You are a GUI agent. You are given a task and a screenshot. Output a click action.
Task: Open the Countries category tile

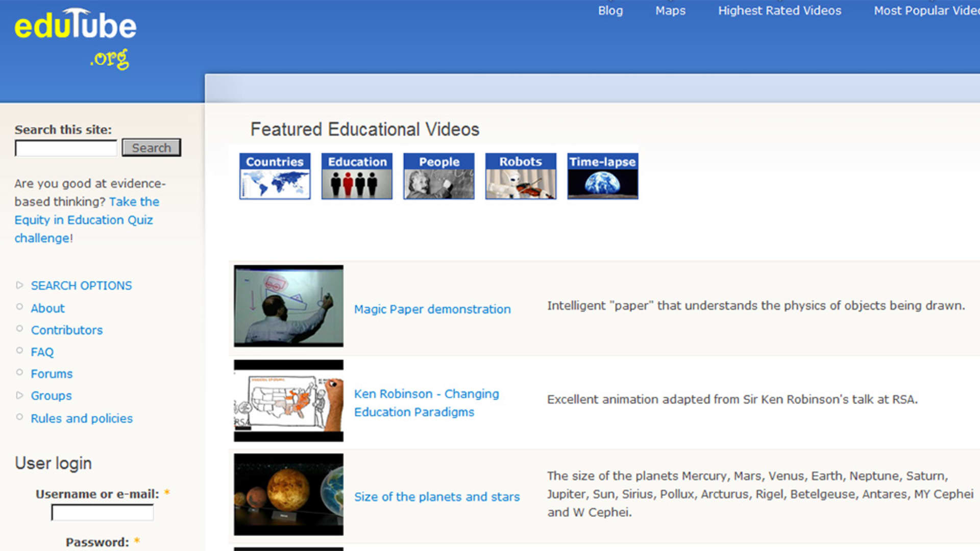[275, 176]
